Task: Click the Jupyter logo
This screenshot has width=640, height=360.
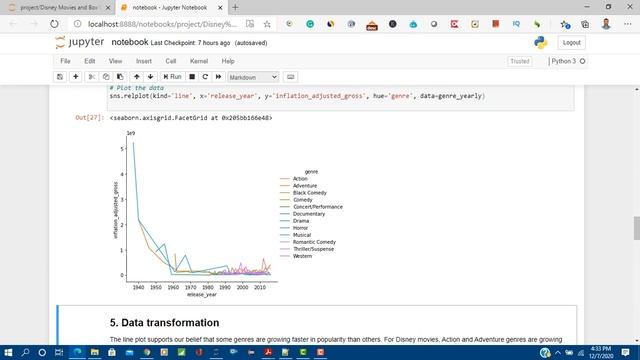Action: pyautogui.click(x=80, y=42)
